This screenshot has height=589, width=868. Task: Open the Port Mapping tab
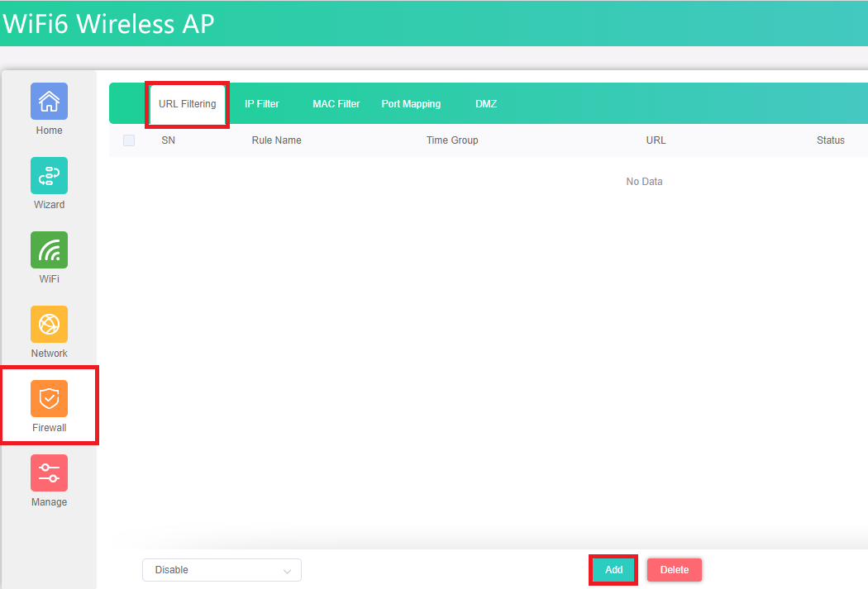tap(411, 104)
